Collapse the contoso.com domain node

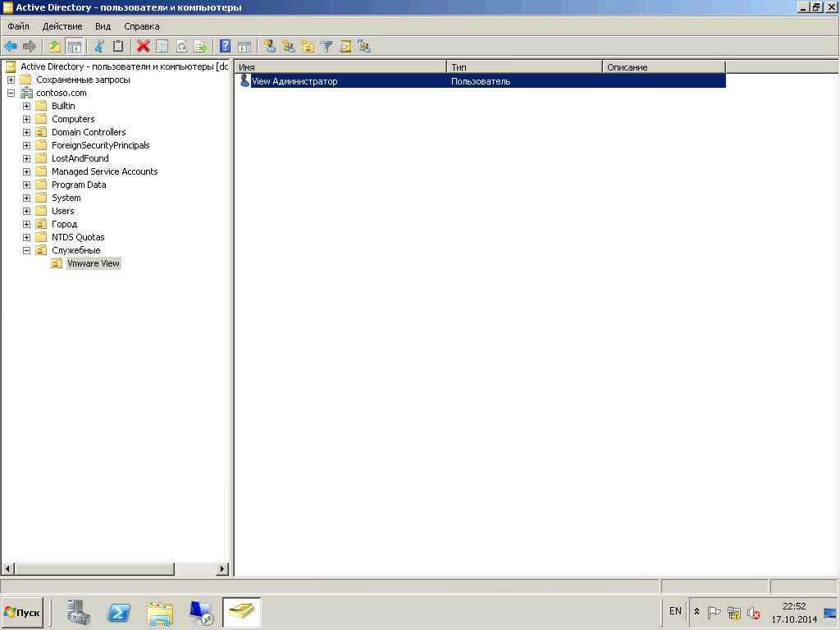point(11,93)
